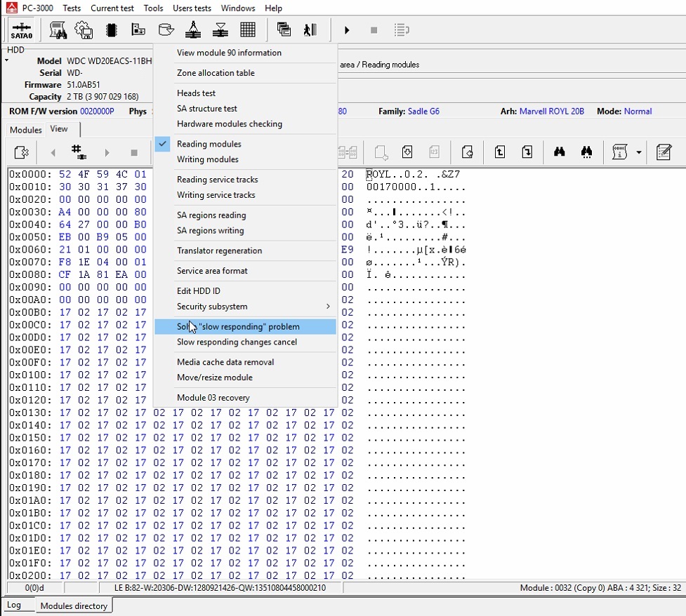Select Module 03 recovery

pyautogui.click(x=245, y=397)
